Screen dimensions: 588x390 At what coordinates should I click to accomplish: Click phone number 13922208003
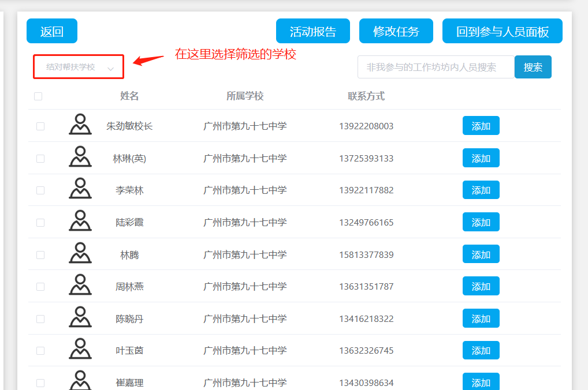tap(366, 126)
